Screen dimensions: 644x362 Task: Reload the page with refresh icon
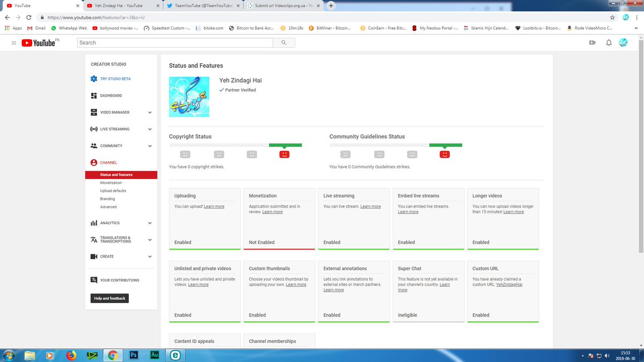[x=30, y=17]
